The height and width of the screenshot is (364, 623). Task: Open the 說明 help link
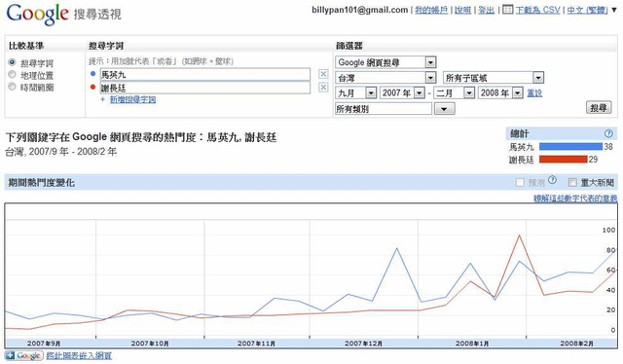(x=463, y=10)
